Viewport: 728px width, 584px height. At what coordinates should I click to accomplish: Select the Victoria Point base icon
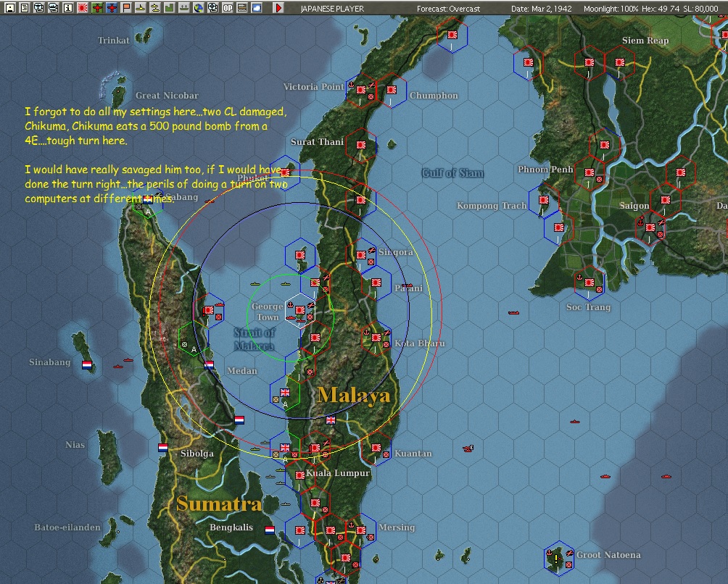(361, 90)
